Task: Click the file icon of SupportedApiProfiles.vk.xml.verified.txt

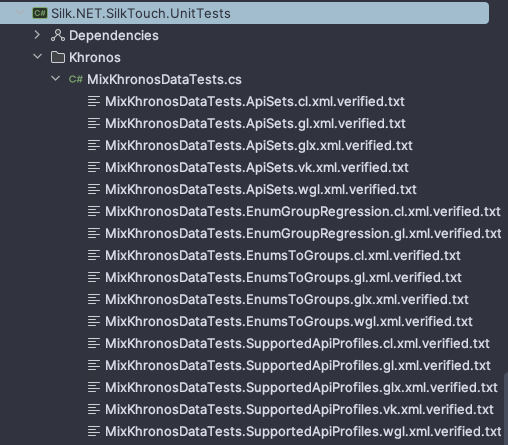Action: pyautogui.click(x=94, y=409)
